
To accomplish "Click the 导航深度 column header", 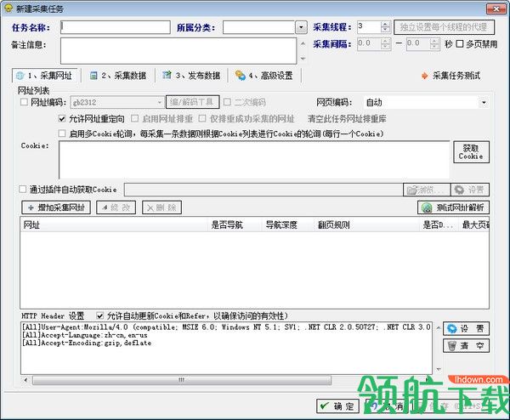I will 288,224.
